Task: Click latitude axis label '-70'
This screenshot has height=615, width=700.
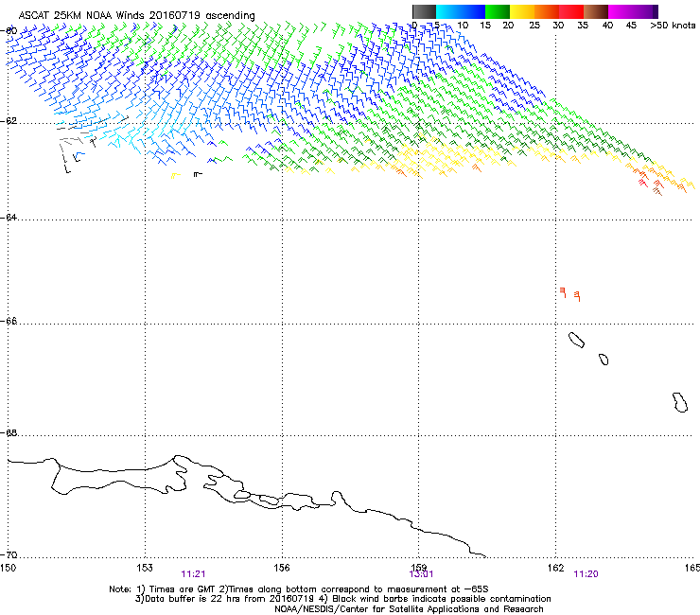Action: [9, 555]
